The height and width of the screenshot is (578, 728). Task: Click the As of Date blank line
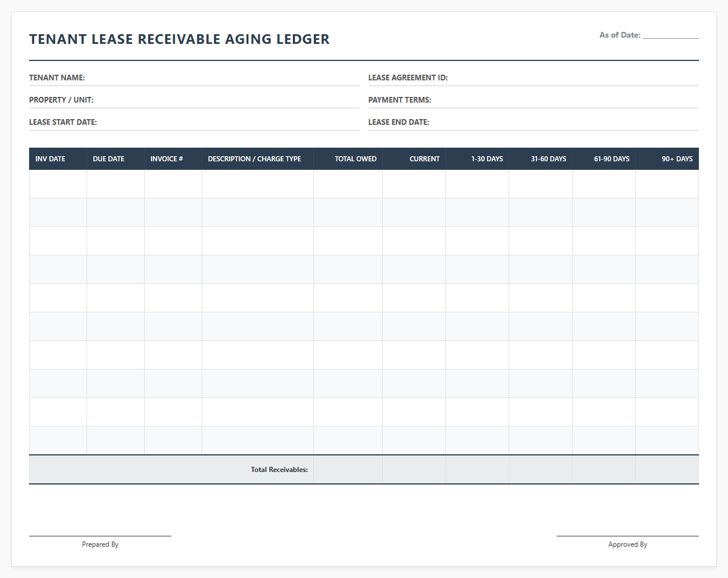coord(670,35)
